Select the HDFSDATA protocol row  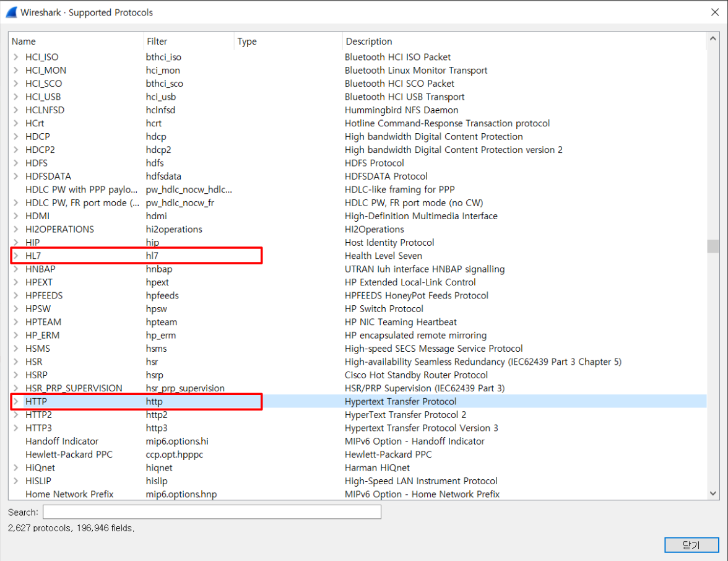pyautogui.click(x=358, y=176)
